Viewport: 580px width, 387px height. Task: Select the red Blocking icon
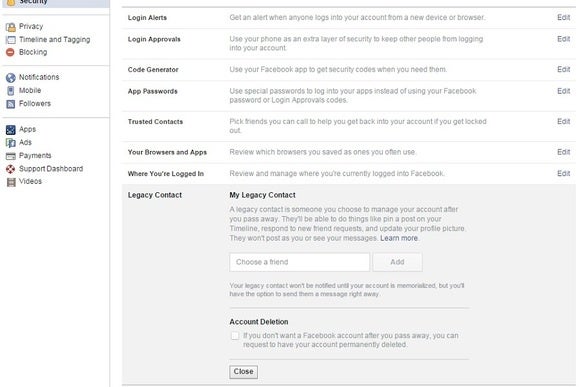tap(10, 52)
